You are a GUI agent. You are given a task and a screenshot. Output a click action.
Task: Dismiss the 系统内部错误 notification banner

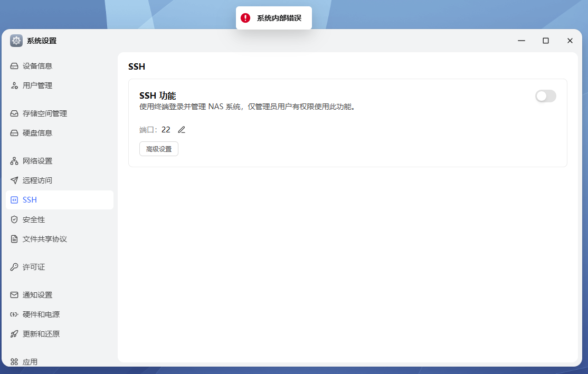click(x=274, y=17)
